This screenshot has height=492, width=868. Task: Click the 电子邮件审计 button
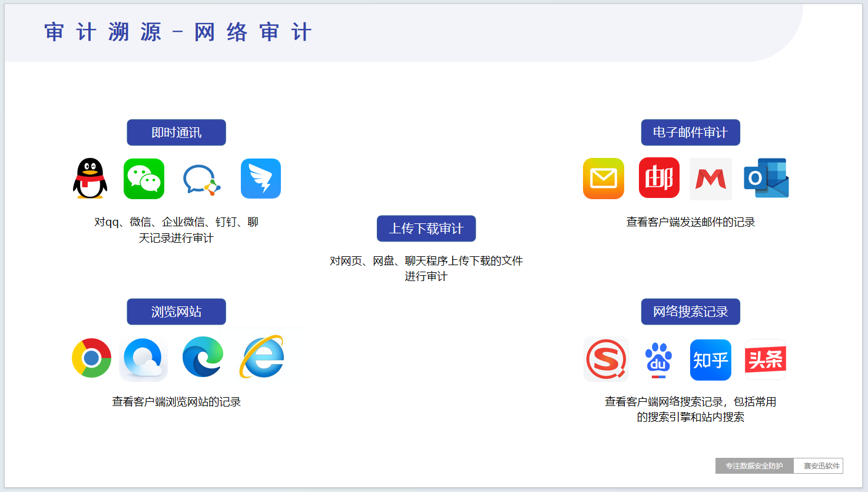click(690, 133)
